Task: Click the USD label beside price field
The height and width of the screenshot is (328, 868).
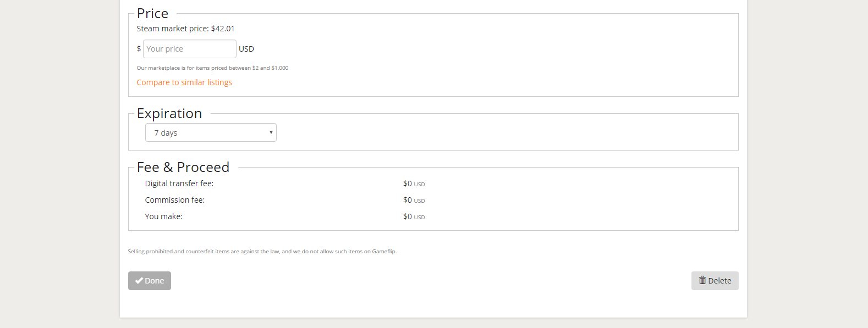Action: coord(246,49)
